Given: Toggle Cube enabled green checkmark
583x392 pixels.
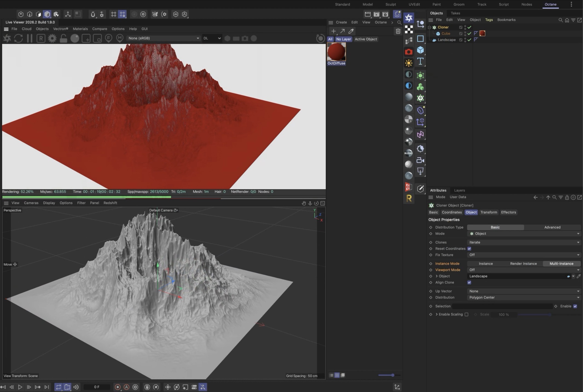Looking at the screenshot, I should point(469,33).
